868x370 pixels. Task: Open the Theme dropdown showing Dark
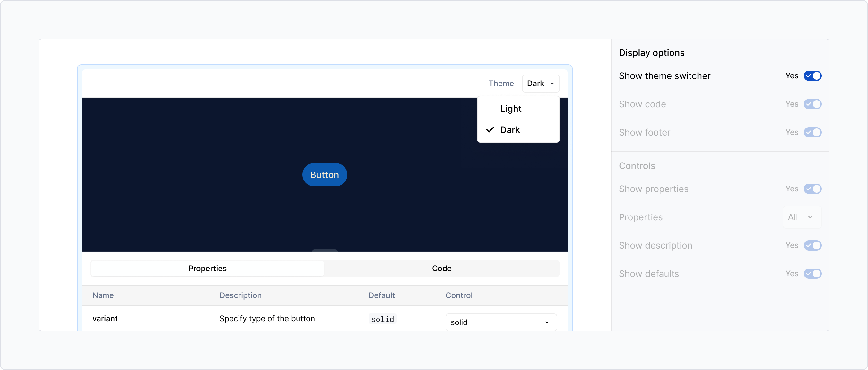click(541, 83)
